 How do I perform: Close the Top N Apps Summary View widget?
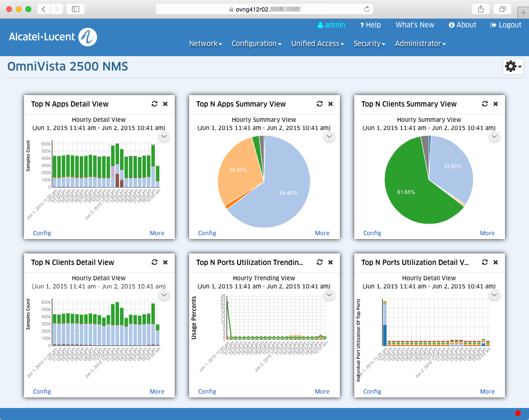(330, 104)
